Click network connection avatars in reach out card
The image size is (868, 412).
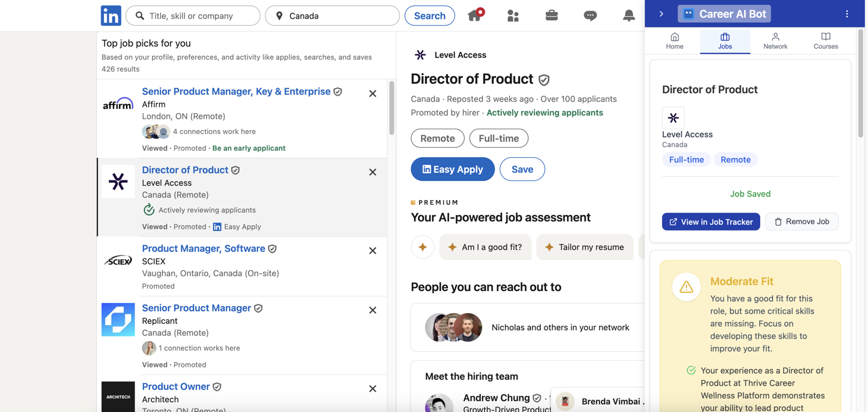[453, 327]
